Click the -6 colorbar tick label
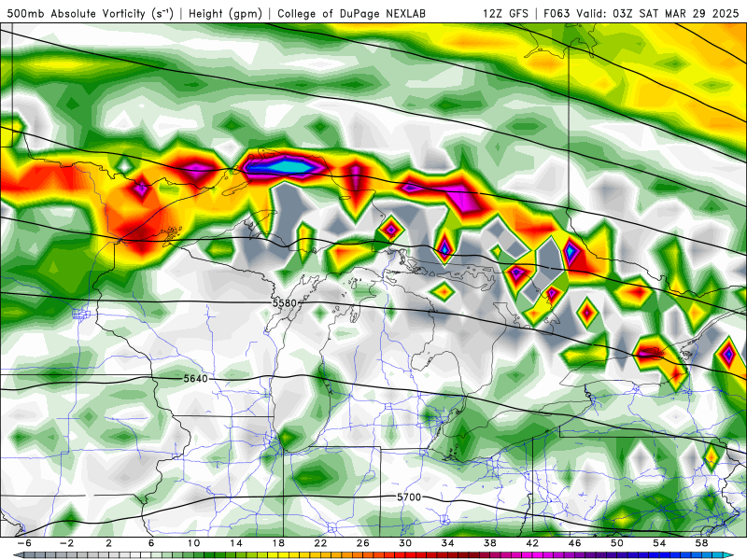This screenshot has height=560, width=747. [x=24, y=543]
